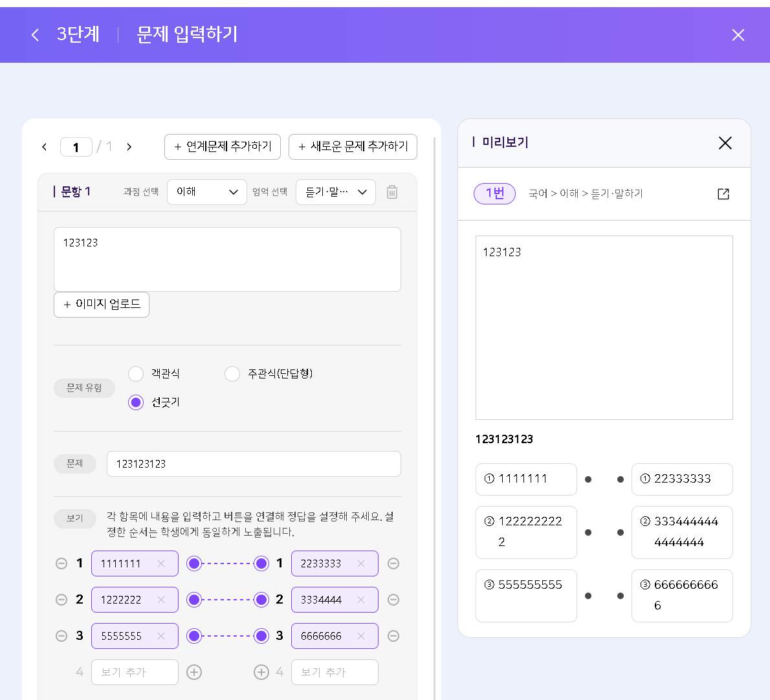Go to next question page arrow
Viewport: 770px width, 700px height.
[x=129, y=147]
